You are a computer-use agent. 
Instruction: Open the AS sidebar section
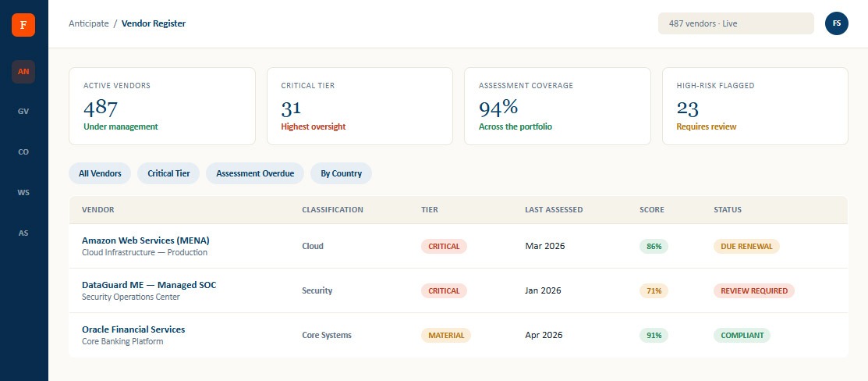pos(23,233)
